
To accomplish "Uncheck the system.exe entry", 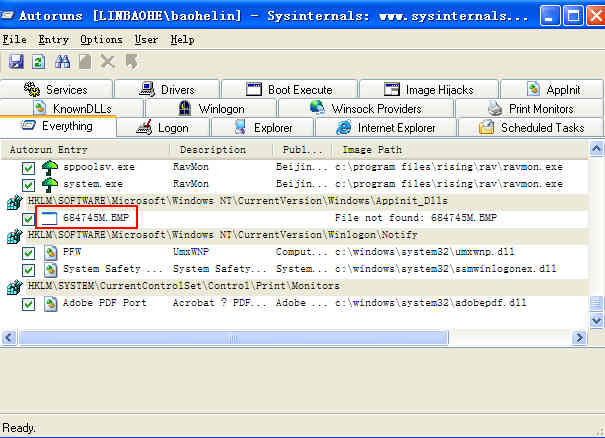I will 28,185.
